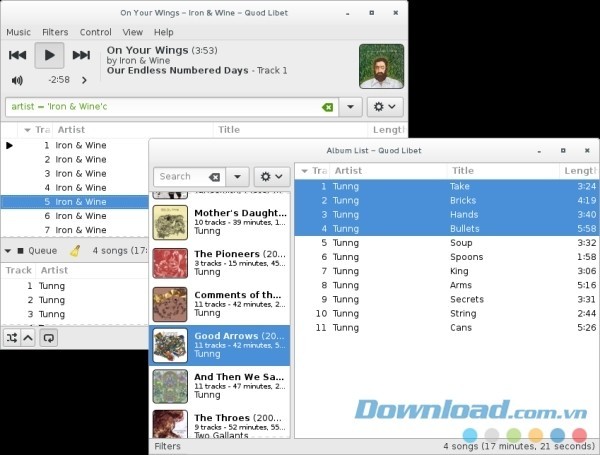Image resolution: width=600 pixels, height=455 pixels.
Task: Select the Good Arrows album
Action: pyautogui.click(x=219, y=345)
